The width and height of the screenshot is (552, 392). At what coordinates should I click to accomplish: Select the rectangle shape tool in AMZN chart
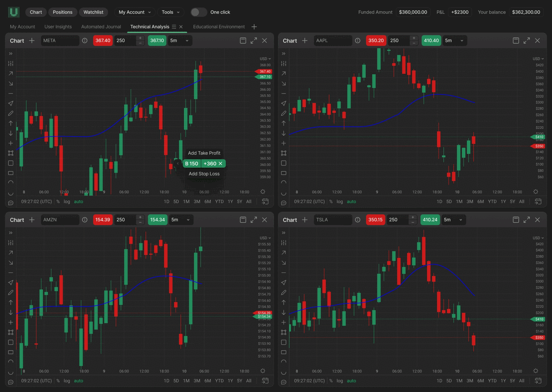11,342
